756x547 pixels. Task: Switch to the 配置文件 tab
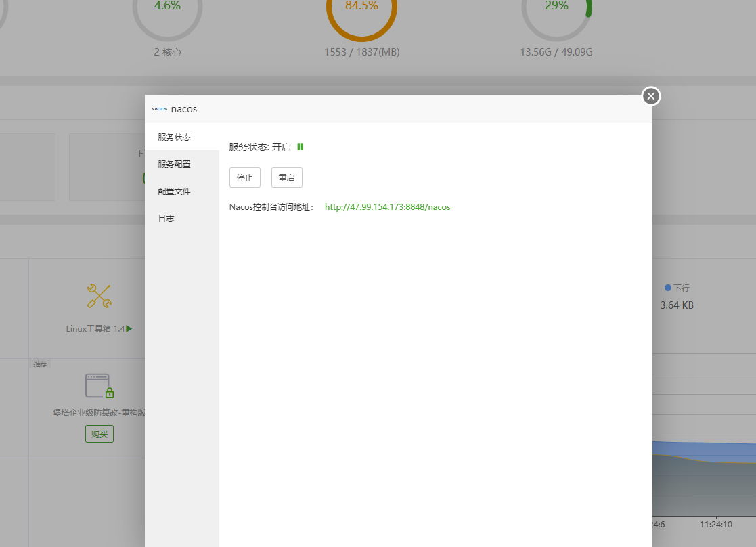click(x=182, y=191)
